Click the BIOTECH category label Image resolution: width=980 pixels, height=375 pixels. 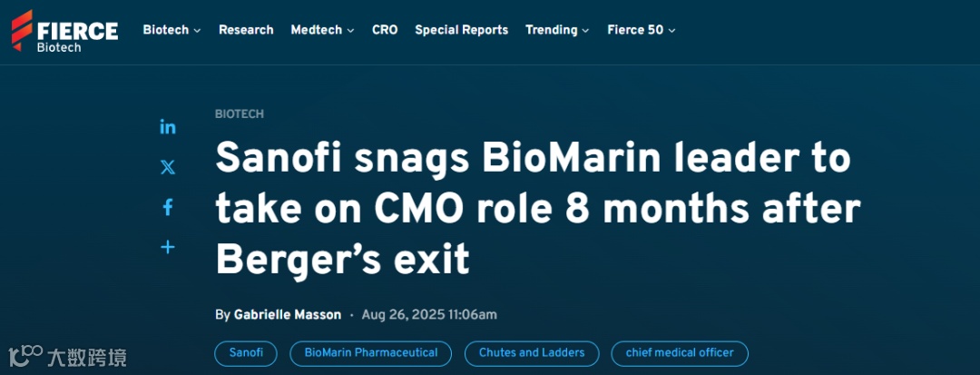pos(240,114)
